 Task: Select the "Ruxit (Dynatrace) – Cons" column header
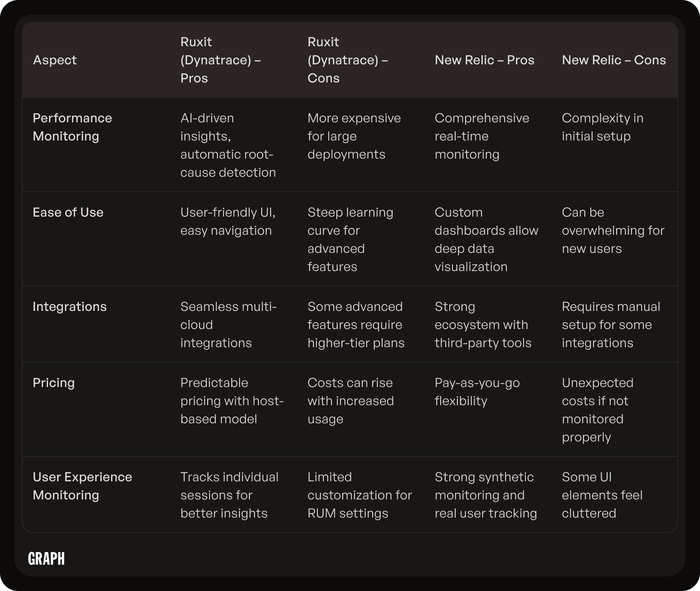(x=348, y=60)
